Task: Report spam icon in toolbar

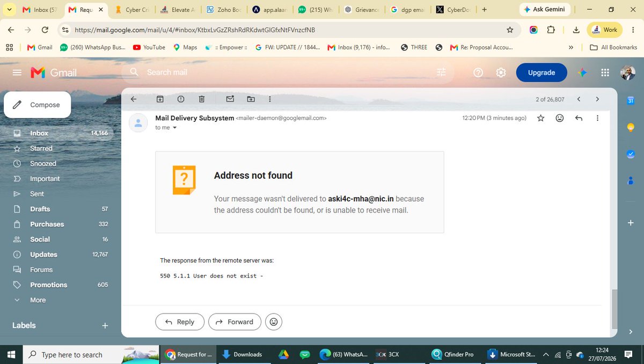Action: click(x=181, y=99)
